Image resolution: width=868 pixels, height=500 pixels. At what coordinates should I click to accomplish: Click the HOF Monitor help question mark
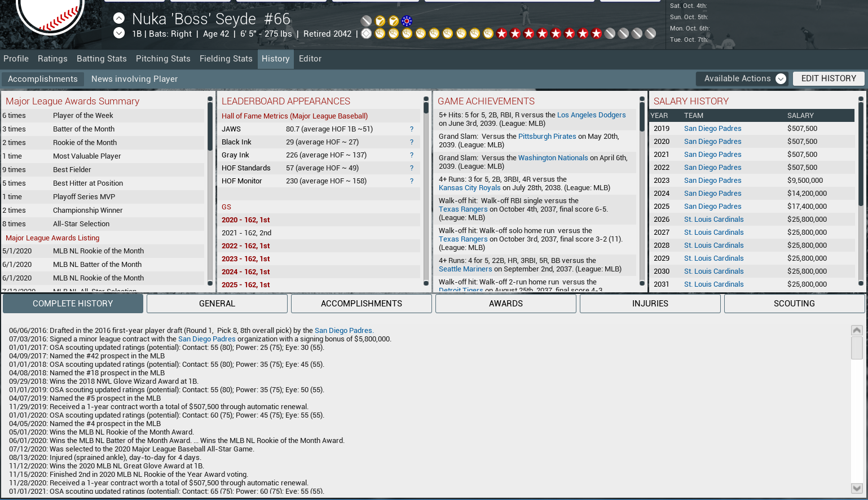pyautogui.click(x=411, y=181)
